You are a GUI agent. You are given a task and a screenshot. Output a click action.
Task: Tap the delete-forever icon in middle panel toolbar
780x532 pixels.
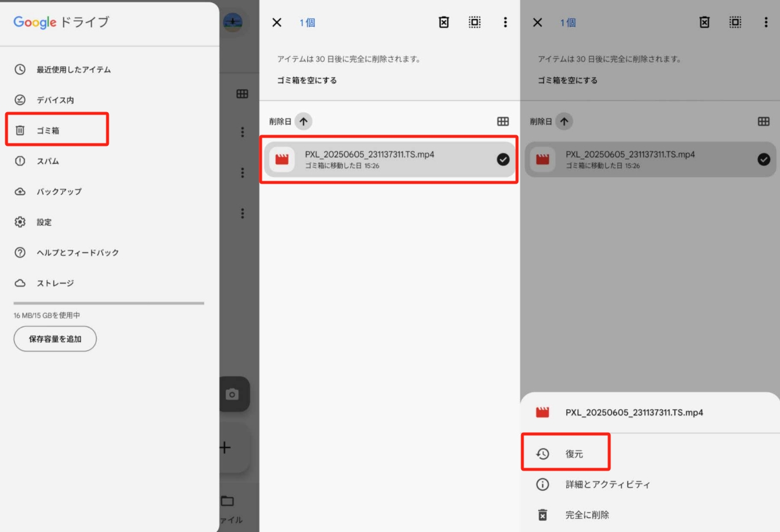pos(444,22)
